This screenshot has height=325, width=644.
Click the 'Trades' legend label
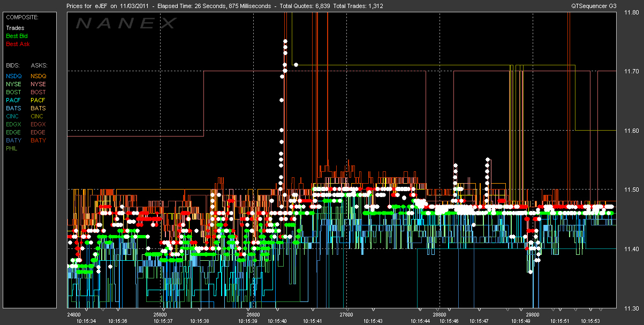click(x=15, y=27)
